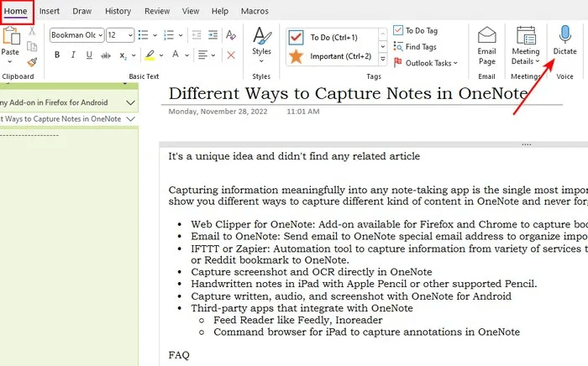This screenshot has width=588, height=366.
Task: Open the Macros ribbon tab
Action: (255, 11)
